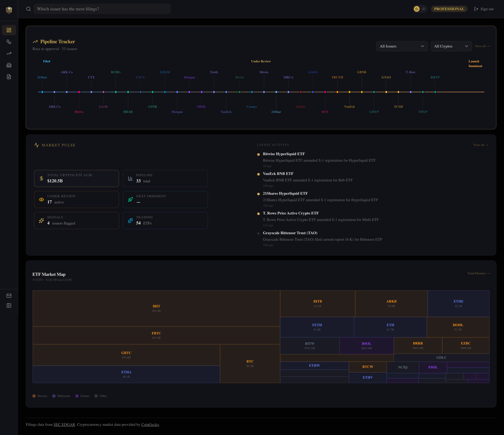Click the Solana legend color swatch

(x=77, y=396)
